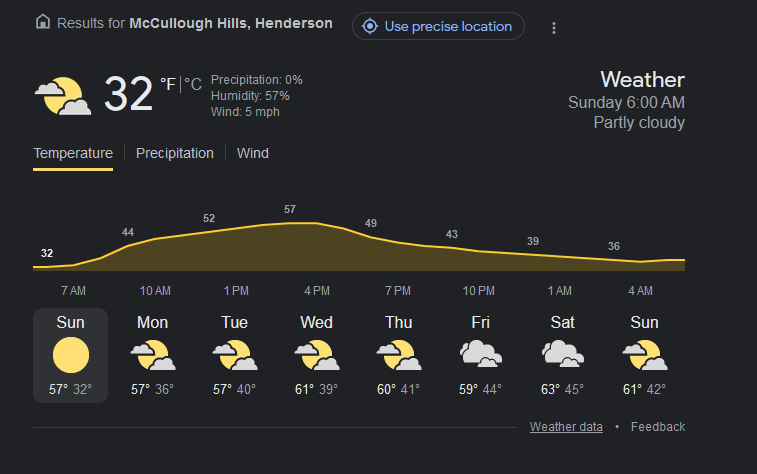Viewport: 757px width, 474px height.
Task: Select Sunday sunny forecast icon
Action: (71, 355)
